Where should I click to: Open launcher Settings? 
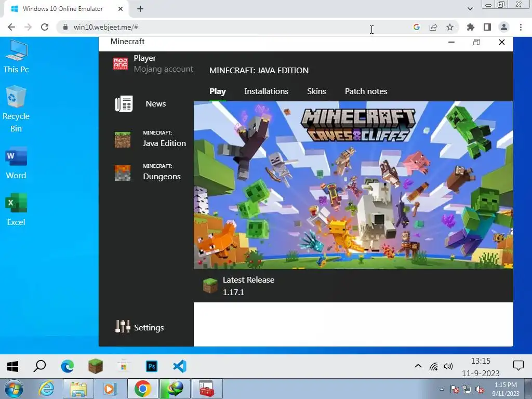coord(139,327)
